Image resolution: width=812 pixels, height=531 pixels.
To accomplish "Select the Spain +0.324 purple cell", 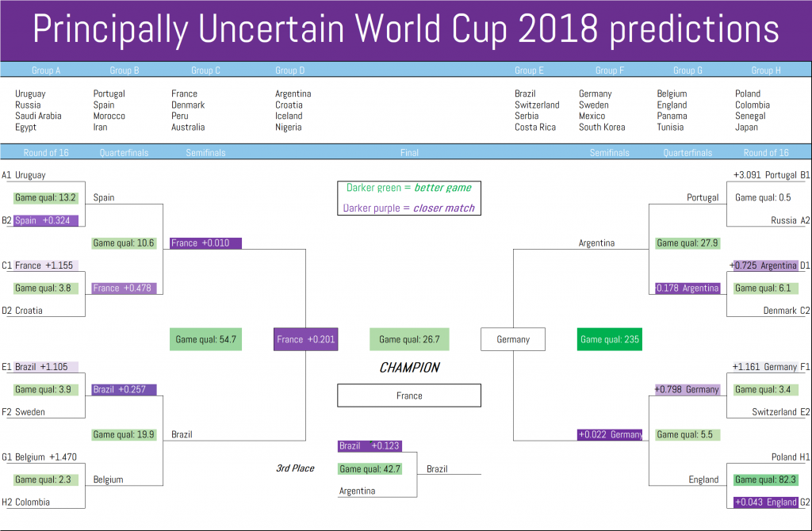I will 46,220.
